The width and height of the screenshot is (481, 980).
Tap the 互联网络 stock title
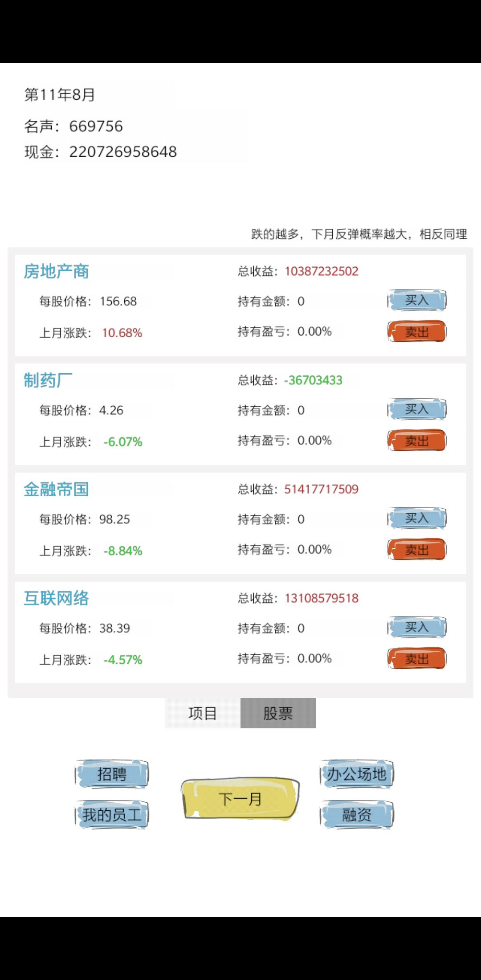coord(57,598)
